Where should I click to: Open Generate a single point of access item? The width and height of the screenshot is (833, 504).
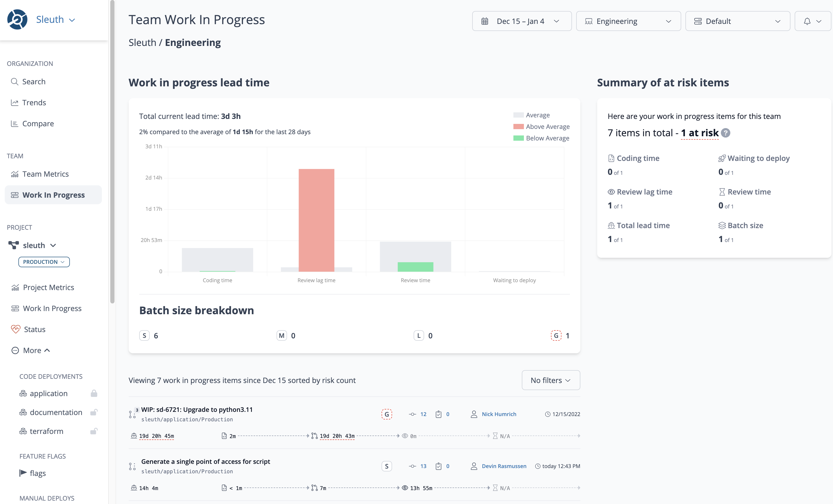coord(206,461)
